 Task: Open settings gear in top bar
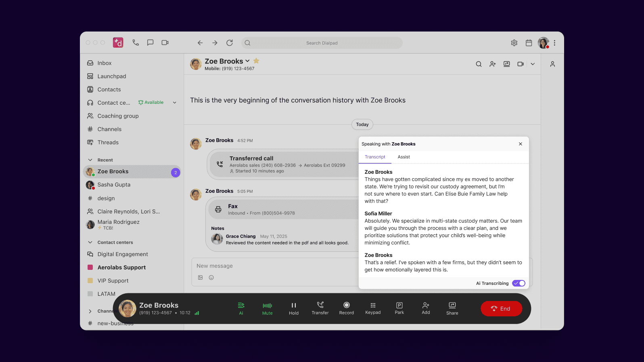(514, 43)
